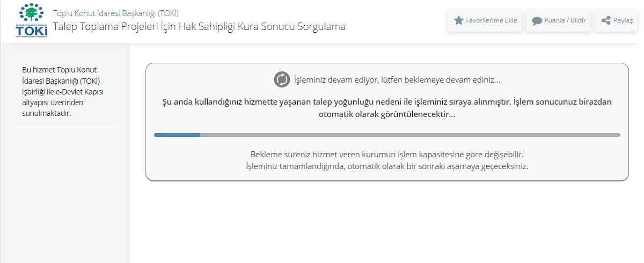Click the speech bubble feedback icon

point(537,21)
